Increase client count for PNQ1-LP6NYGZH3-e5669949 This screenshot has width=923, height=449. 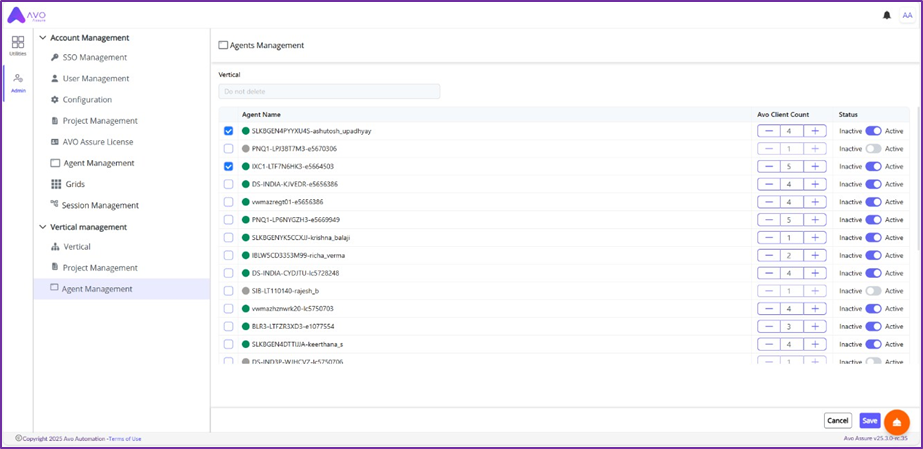coord(815,219)
